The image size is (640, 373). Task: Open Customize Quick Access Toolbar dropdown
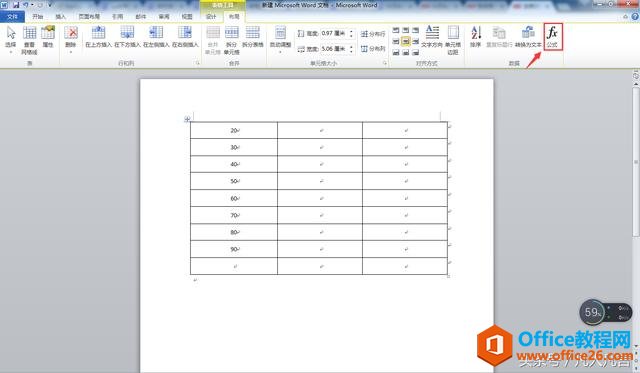(x=50, y=5)
